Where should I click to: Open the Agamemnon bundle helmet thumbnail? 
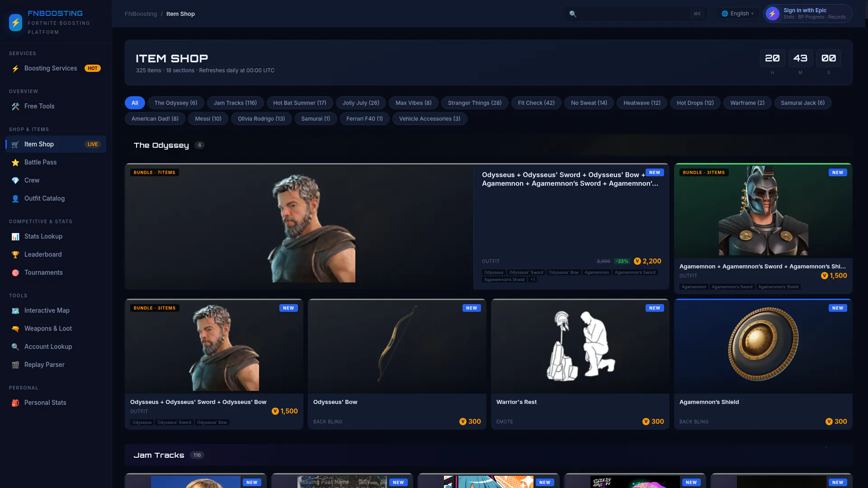click(x=763, y=211)
